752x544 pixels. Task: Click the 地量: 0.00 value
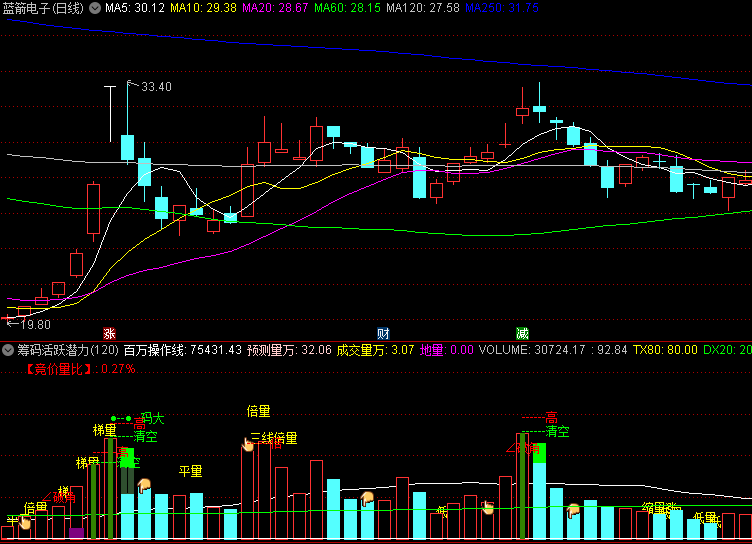click(446, 350)
